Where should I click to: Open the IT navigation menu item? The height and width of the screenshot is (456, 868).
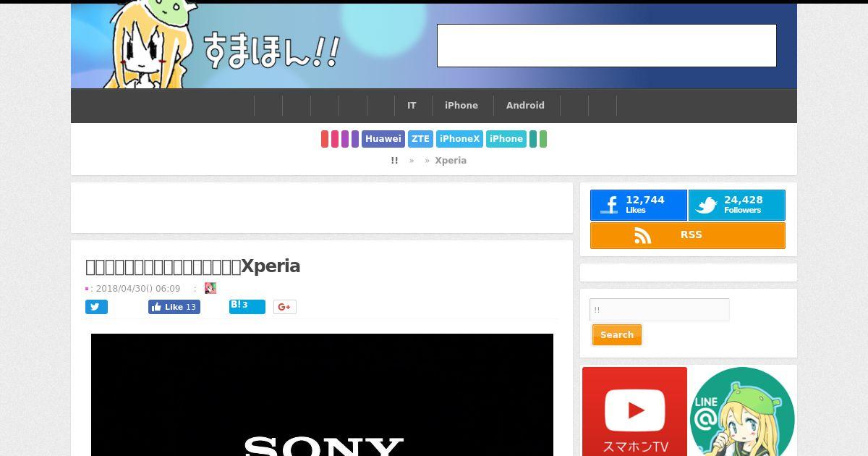click(412, 106)
